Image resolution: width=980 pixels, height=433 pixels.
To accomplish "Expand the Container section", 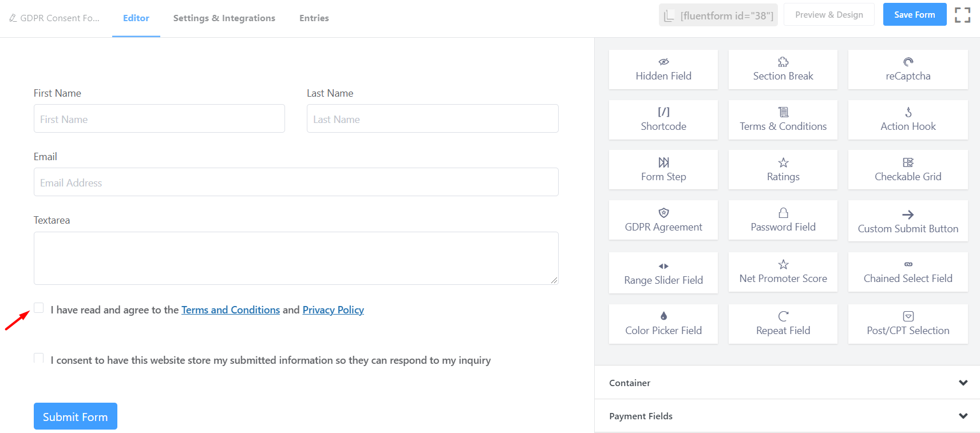I will click(x=961, y=382).
